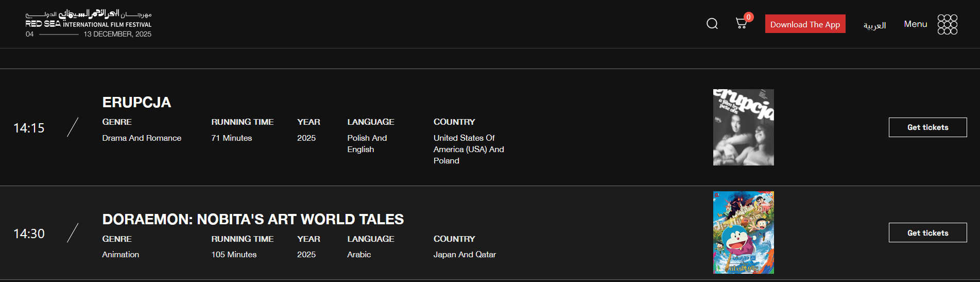Open the Doraemon: Nobita's Art World Tales title
Screen dimensions: 980x282
(253, 219)
